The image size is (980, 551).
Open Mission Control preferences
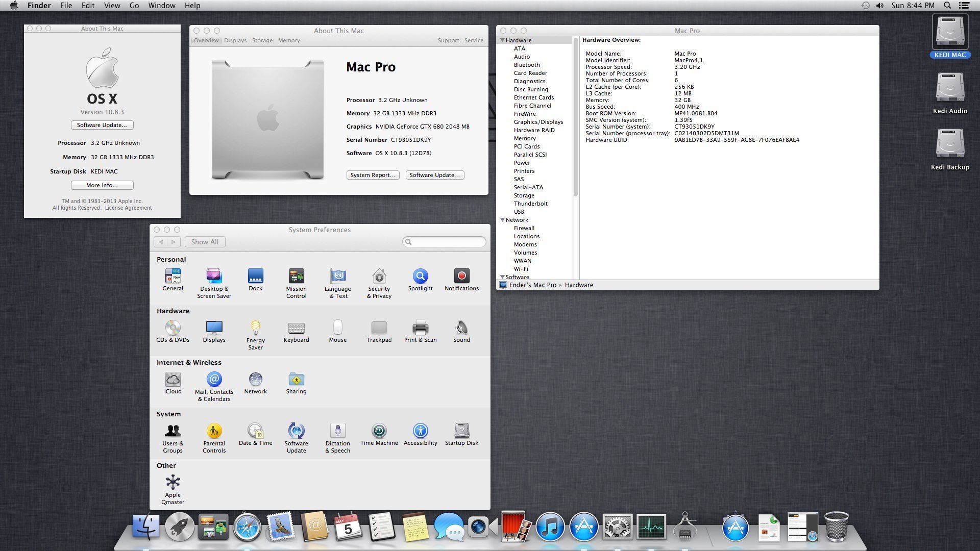pyautogui.click(x=296, y=277)
